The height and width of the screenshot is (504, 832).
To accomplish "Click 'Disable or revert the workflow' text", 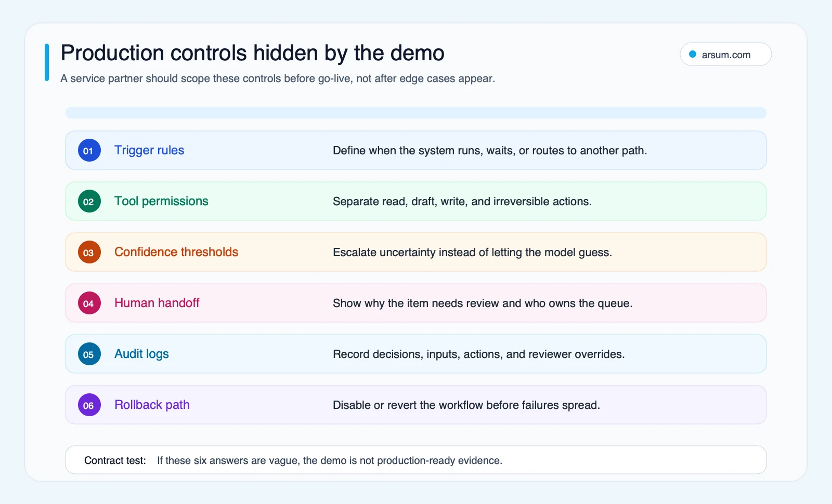I will click(466, 405).
